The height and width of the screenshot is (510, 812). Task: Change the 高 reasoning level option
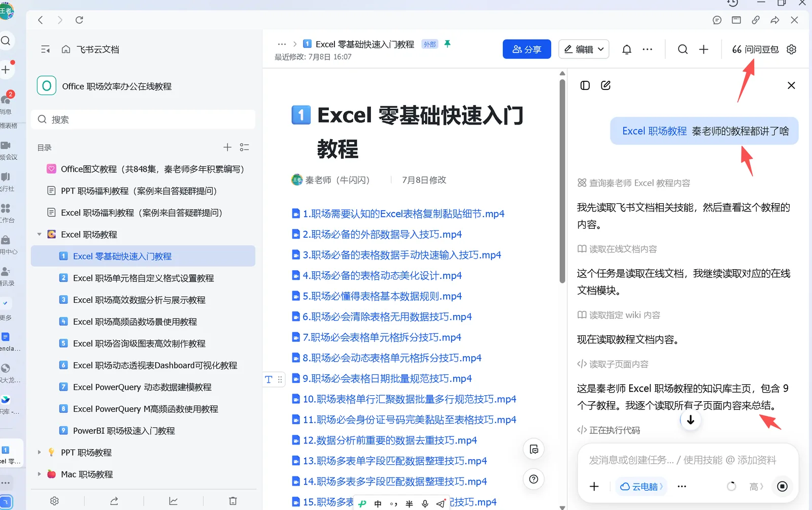click(756, 487)
